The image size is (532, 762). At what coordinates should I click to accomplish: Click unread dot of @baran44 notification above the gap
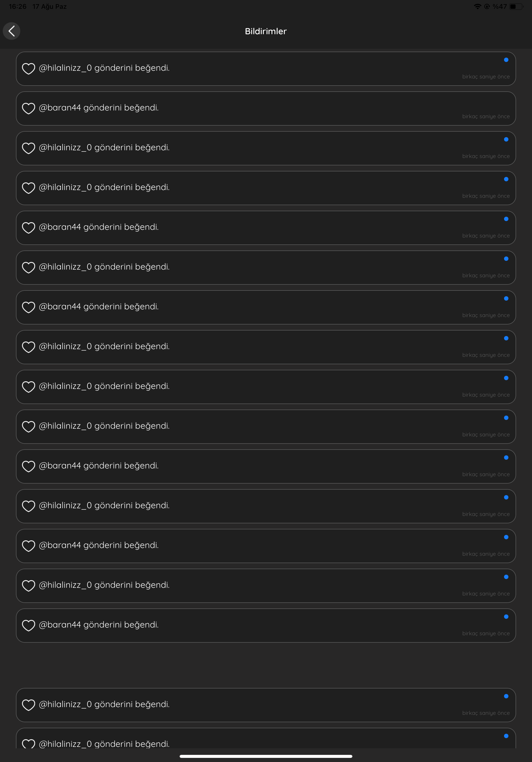[x=506, y=617]
